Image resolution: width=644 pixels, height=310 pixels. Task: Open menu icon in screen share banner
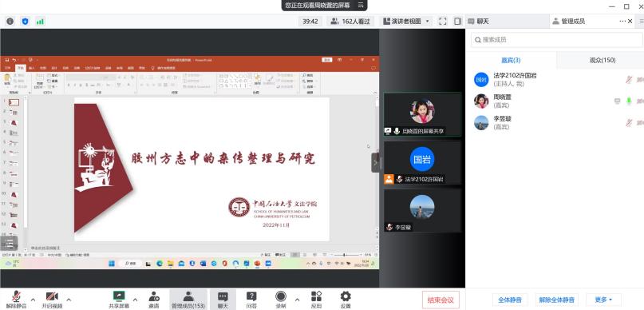point(360,6)
